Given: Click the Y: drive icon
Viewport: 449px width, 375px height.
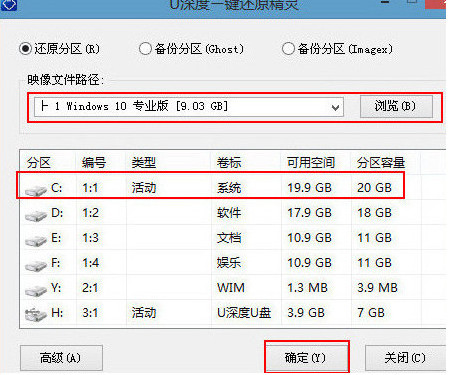Looking at the screenshot, I should tap(36, 290).
